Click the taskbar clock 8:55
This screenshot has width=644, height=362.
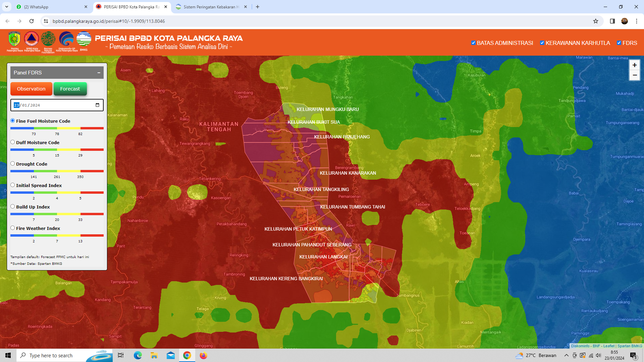pyautogui.click(x=614, y=355)
